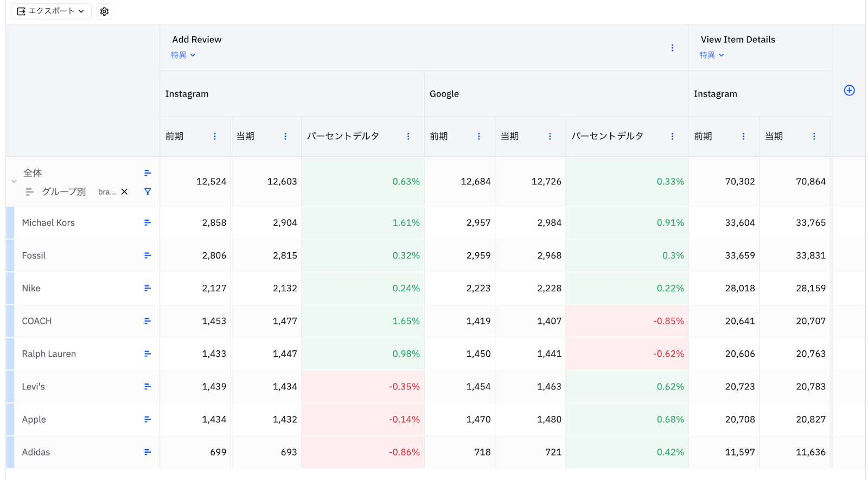Open options menu for Instagram 前期 column
This screenshot has width=868, height=480.
(x=215, y=137)
